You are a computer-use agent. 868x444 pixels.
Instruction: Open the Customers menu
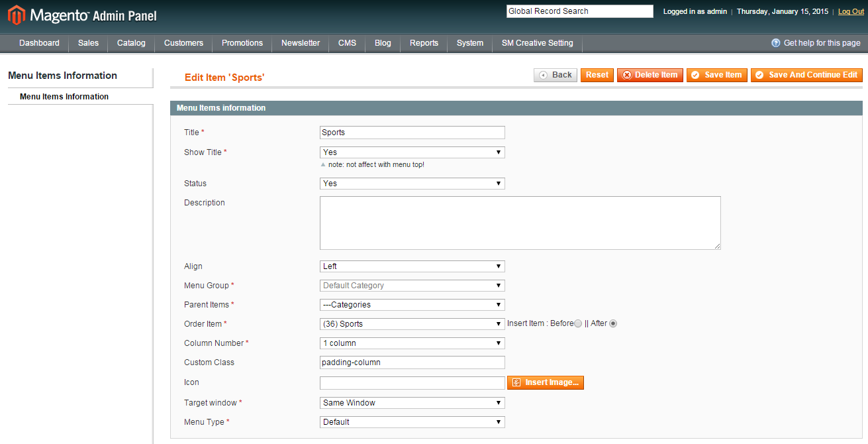tap(183, 43)
